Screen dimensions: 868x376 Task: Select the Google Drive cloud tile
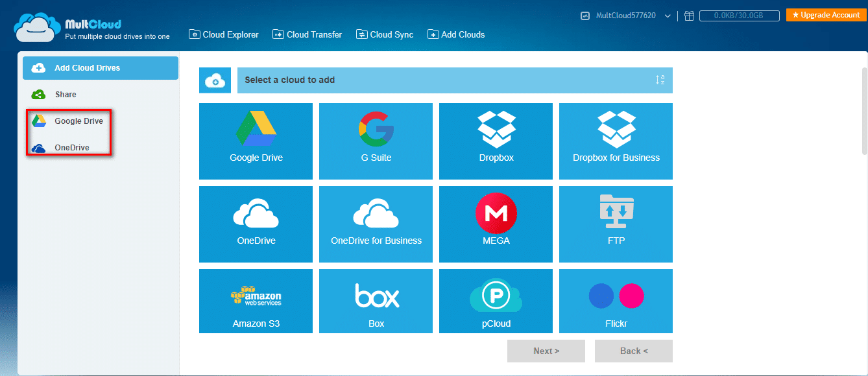click(256, 141)
